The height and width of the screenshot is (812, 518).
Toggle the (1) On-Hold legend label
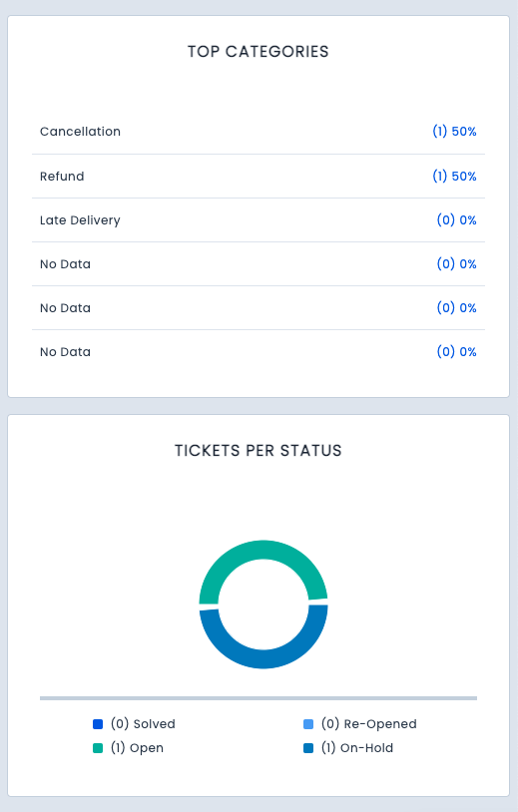pyautogui.click(x=357, y=748)
